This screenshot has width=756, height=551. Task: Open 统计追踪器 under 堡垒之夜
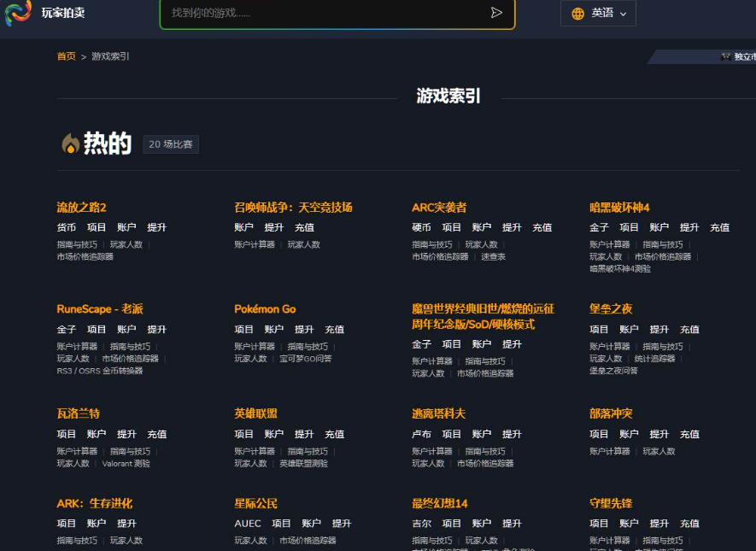tap(654, 359)
